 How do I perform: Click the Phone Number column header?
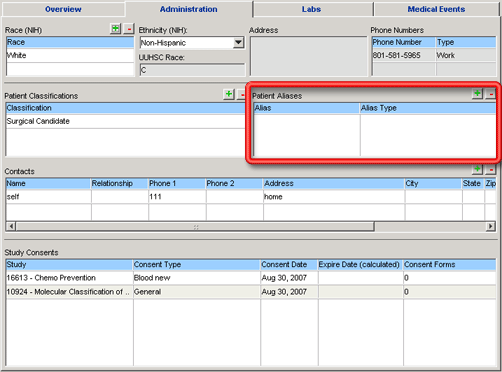(x=404, y=42)
